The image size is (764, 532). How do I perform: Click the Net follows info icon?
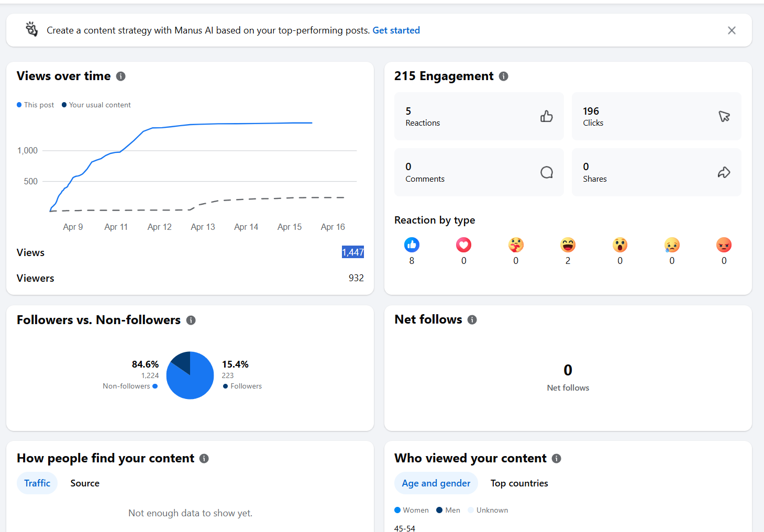pos(472,320)
